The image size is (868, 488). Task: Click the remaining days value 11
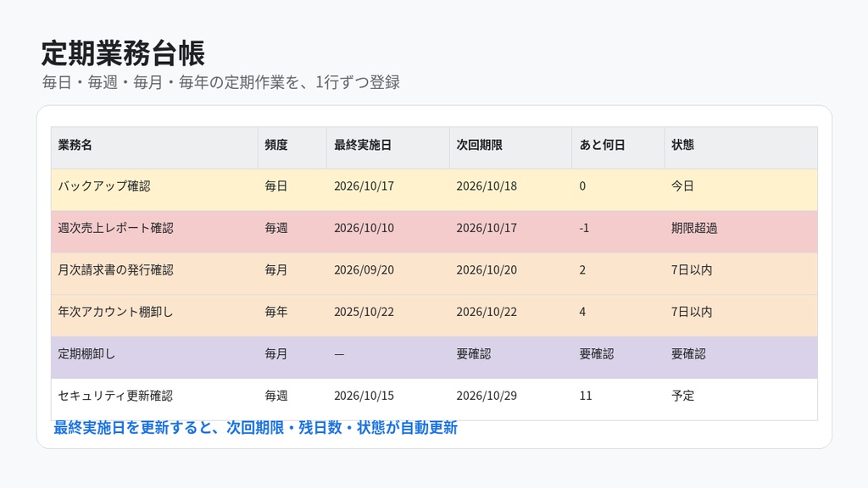point(618,400)
